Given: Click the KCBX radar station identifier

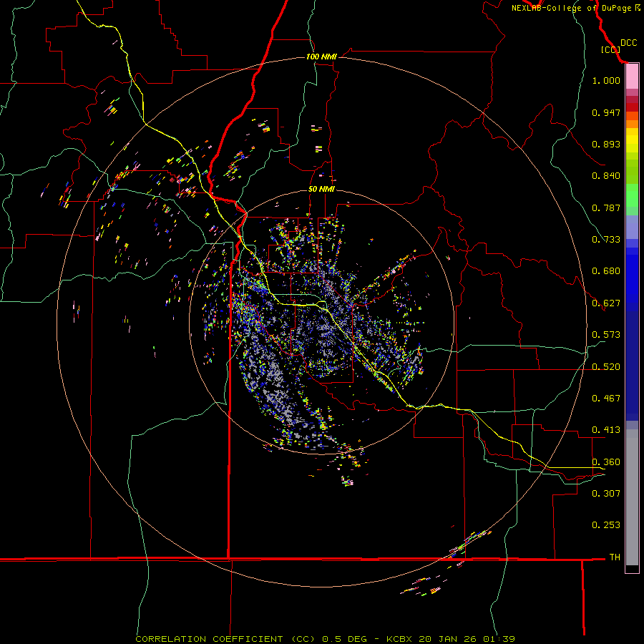Looking at the screenshot, I should pos(399,639).
